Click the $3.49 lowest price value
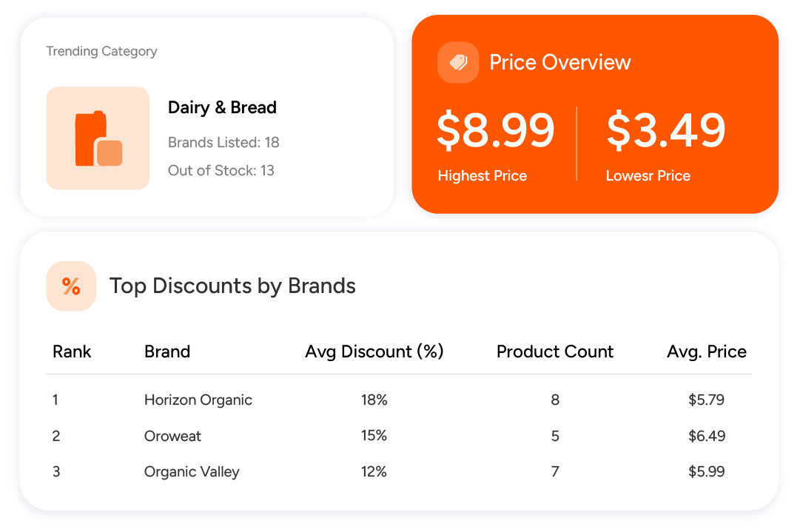Image resolution: width=800 pixels, height=532 pixels. [x=666, y=130]
